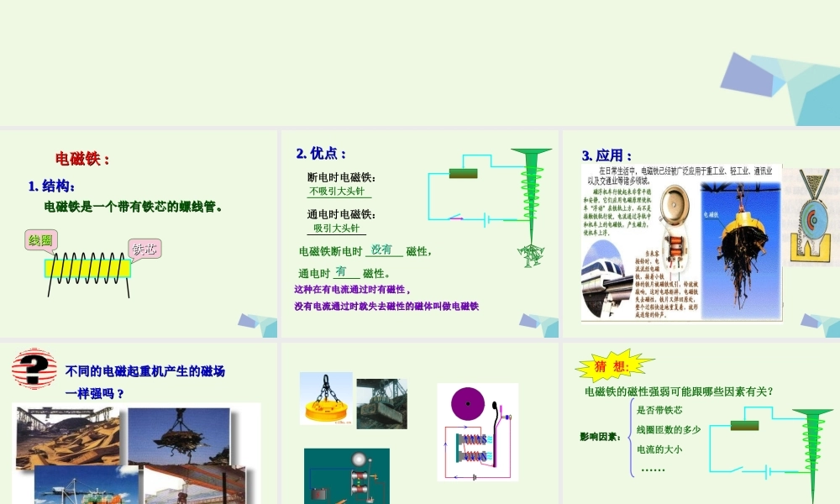Click the green resistor block in 优点 circuit

[463, 173]
